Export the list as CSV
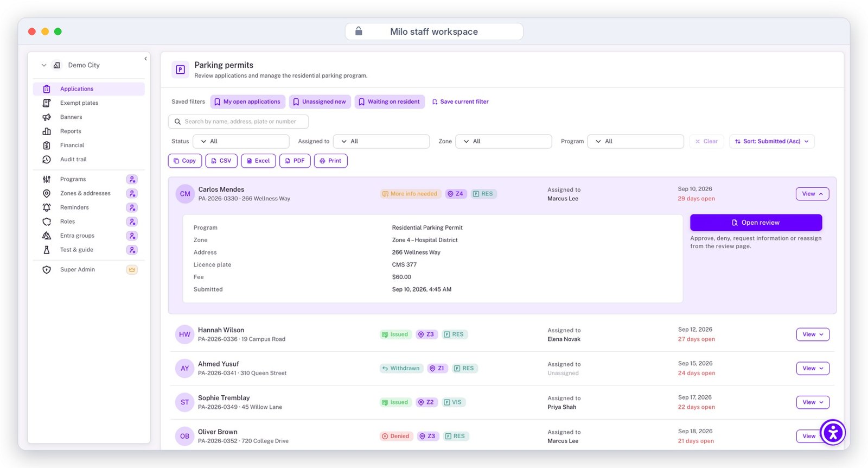The width and height of the screenshot is (868, 468). (221, 161)
